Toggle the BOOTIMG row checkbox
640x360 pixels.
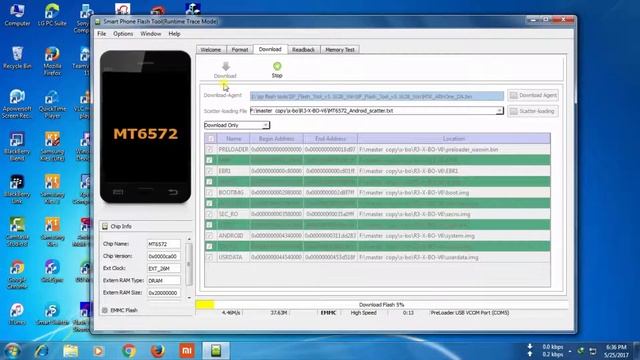[209, 193]
